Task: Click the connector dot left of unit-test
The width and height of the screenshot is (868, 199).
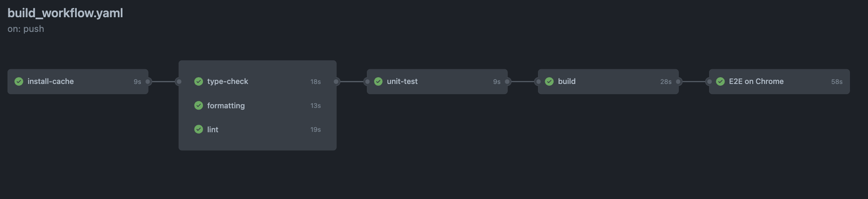Action: (367, 81)
